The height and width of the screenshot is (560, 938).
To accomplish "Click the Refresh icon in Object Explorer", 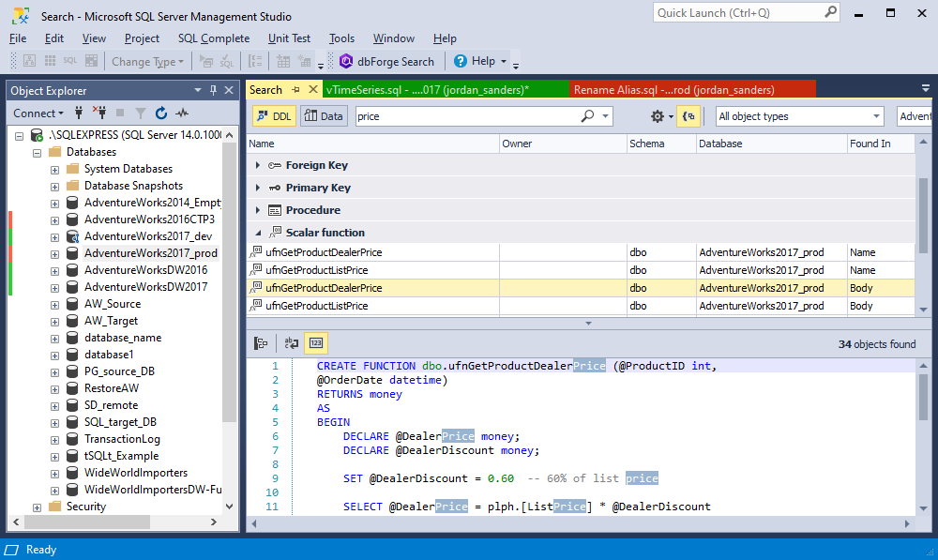I will click(x=161, y=114).
